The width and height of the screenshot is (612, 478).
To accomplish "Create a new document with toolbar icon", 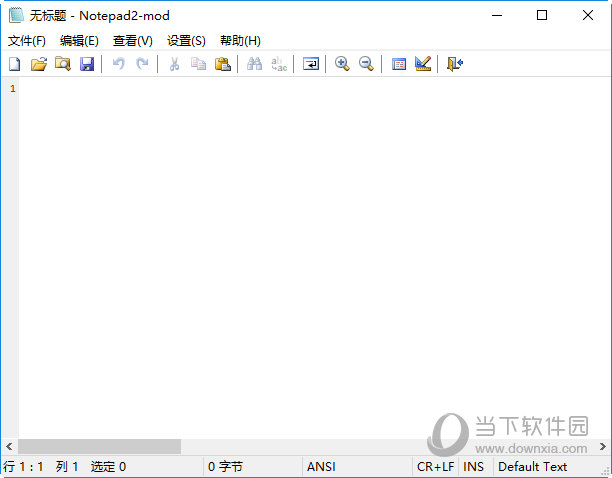I will [15, 64].
